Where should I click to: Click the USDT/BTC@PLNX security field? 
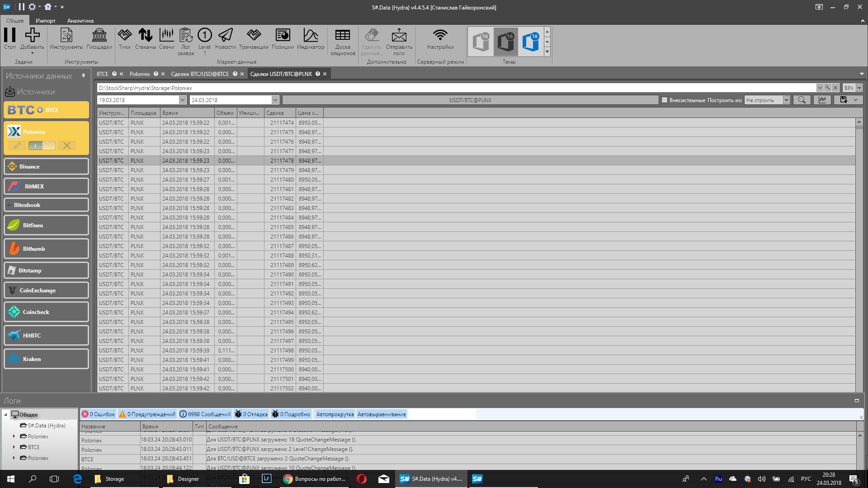point(470,100)
